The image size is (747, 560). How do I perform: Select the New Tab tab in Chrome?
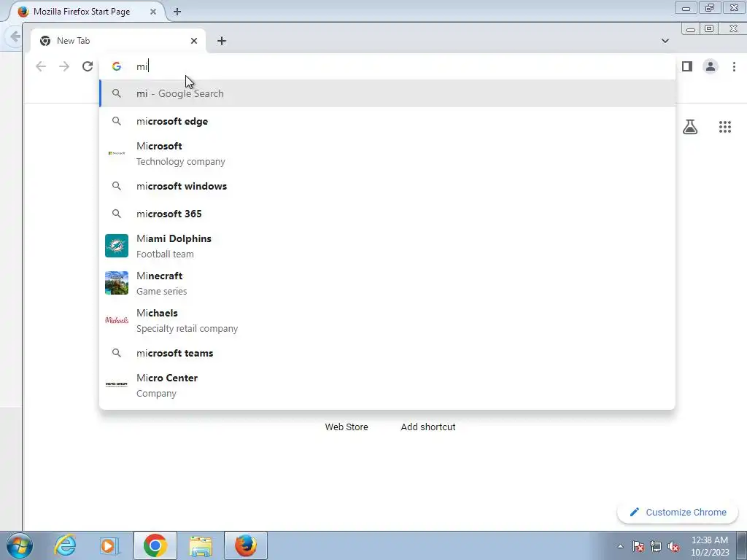point(118,41)
